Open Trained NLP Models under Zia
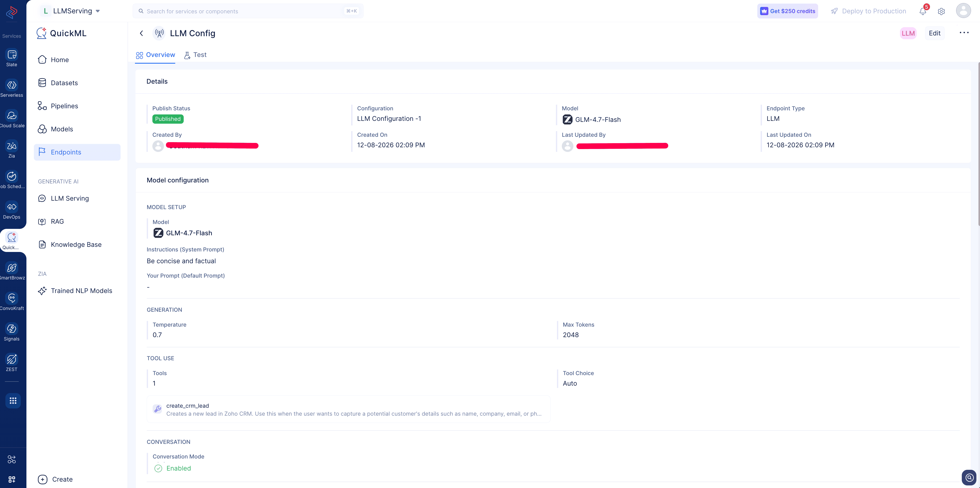 click(x=77, y=291)
